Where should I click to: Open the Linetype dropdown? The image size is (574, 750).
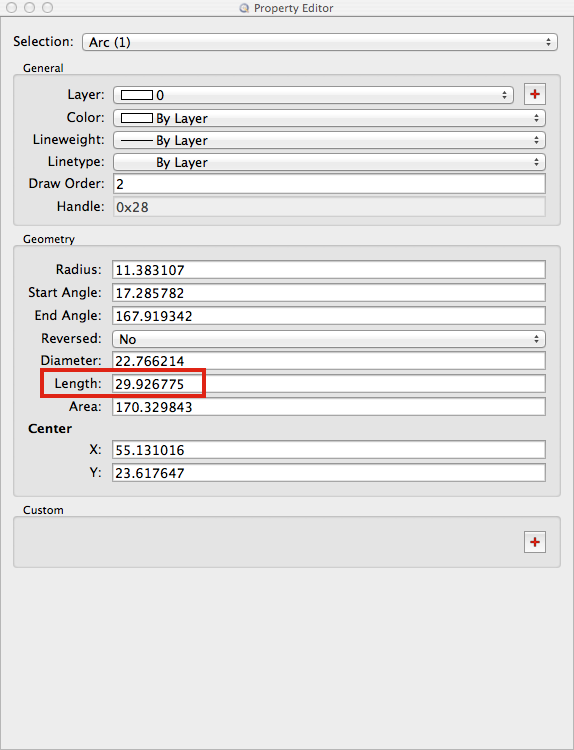[x=329, y=162]
